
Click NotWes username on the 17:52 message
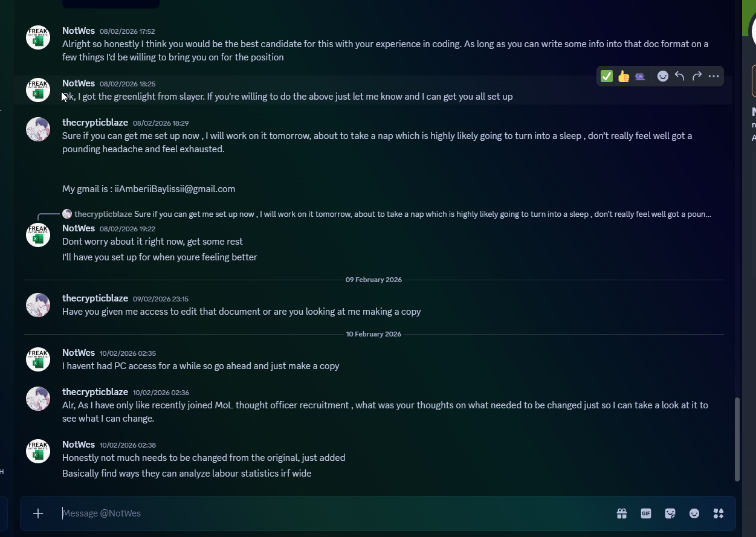tap(79, 31)
